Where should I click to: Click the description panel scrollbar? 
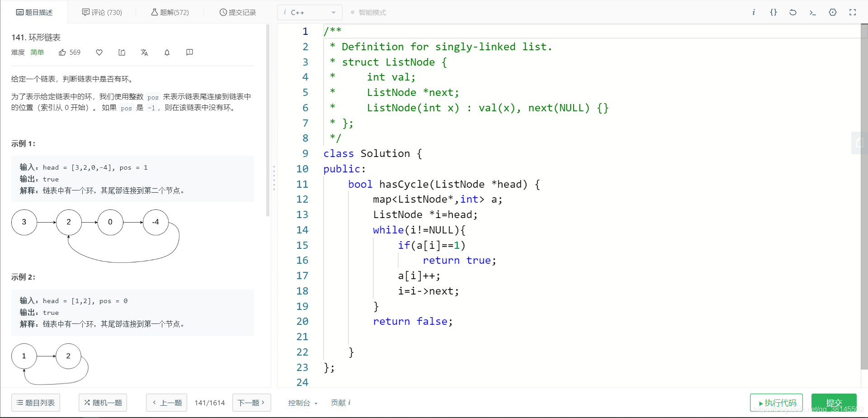click(x=268, y=120)
